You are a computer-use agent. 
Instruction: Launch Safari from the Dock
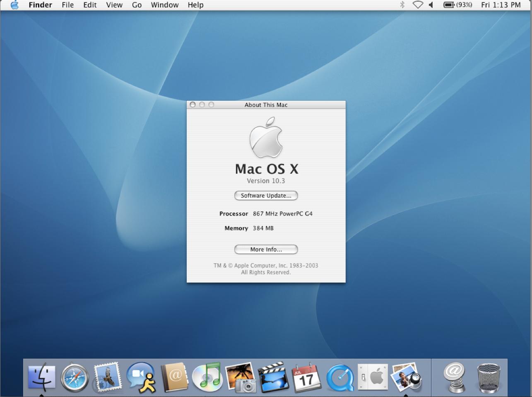click(x=75, y=378)
